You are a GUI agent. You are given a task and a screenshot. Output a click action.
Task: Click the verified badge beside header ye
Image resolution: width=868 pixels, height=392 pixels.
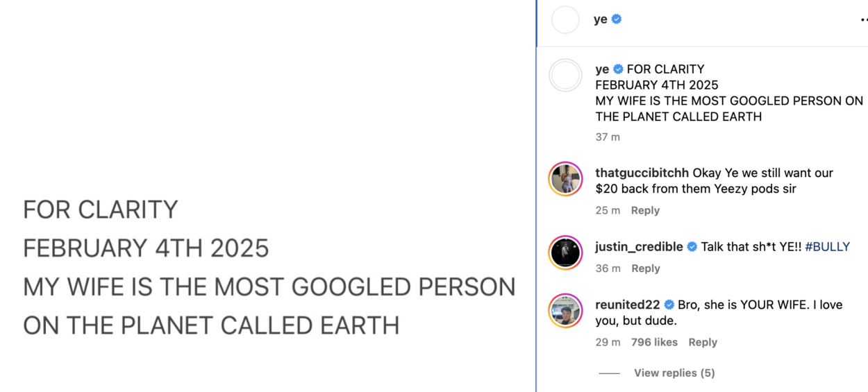coord(617,19)
